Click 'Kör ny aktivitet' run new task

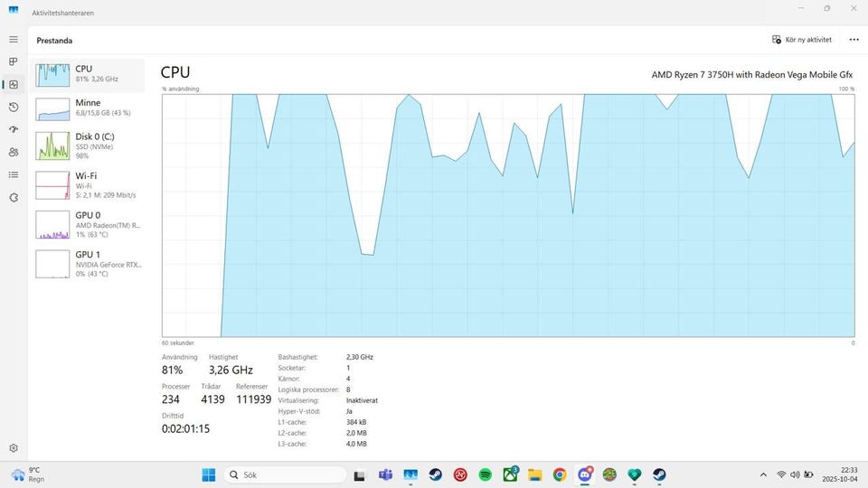tap(802, 40)
